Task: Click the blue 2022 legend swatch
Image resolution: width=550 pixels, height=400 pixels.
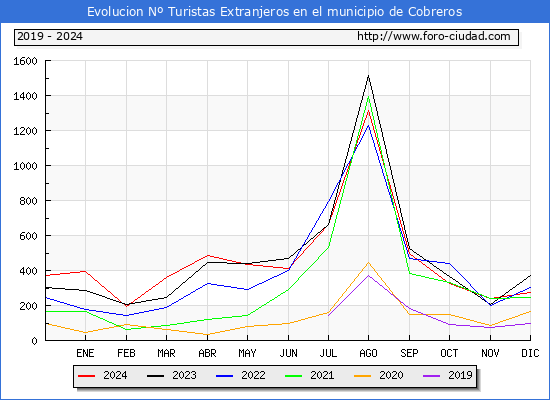Action: (x=224, y=376)
